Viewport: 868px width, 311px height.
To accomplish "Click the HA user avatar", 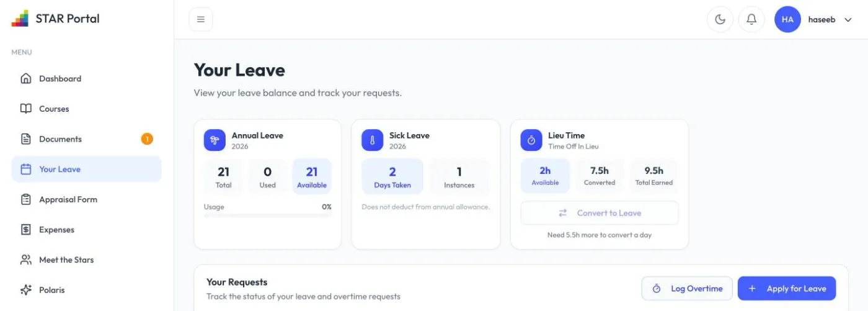I will 787,19.
